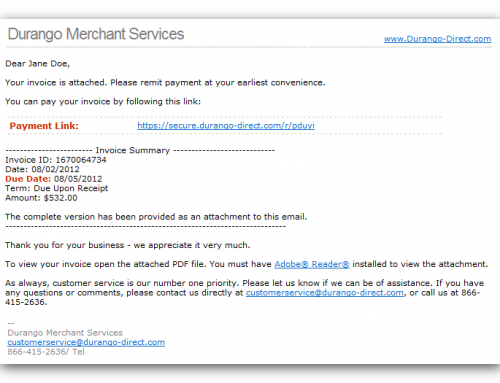The width and height of the screenshot is (500, 383).
Task: Click the signature phone number 866-415-2636/ Tel
Action: 46,352
